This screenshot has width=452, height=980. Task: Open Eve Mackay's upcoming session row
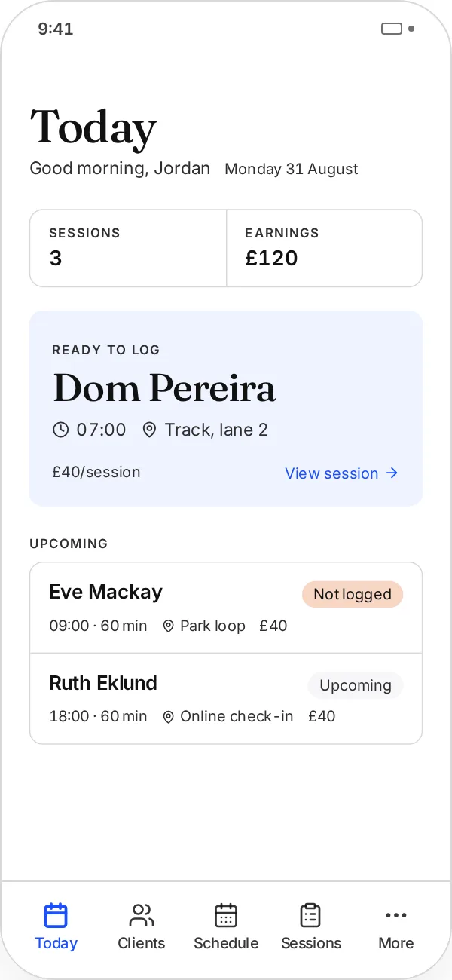click(226, 608)
